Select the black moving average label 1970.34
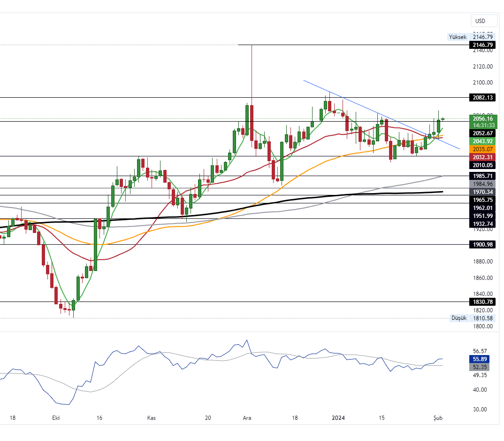The height and width of the screenshot is (441, 504). click(x=482, y=192)
